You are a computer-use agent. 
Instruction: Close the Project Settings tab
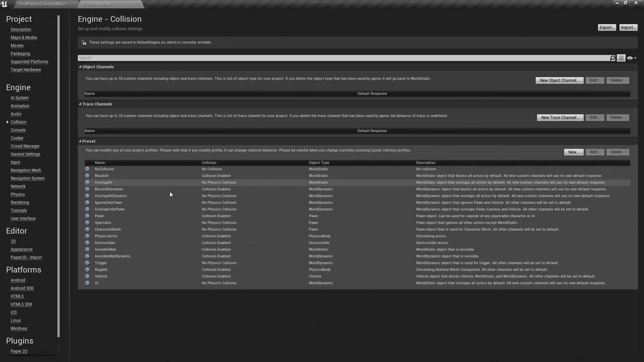point(138,4)
